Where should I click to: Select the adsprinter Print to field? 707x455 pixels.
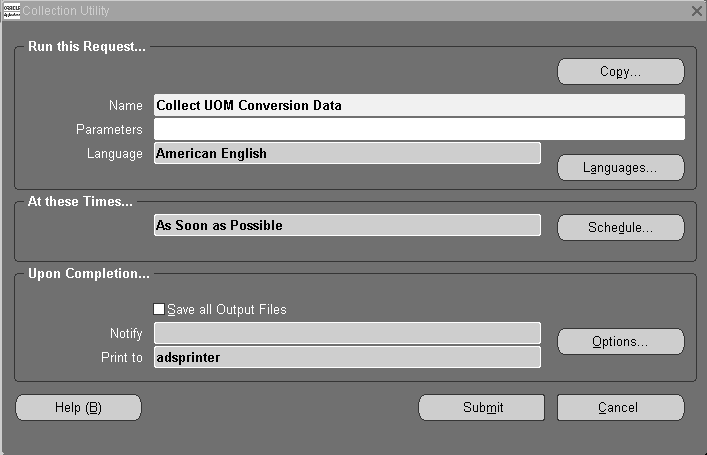pyautogui.click(x=347, y=357)
